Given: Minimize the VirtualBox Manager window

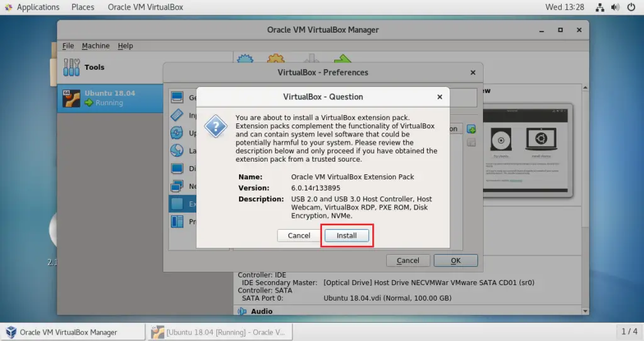Looking at the screenshot, I should pos(541,30).
